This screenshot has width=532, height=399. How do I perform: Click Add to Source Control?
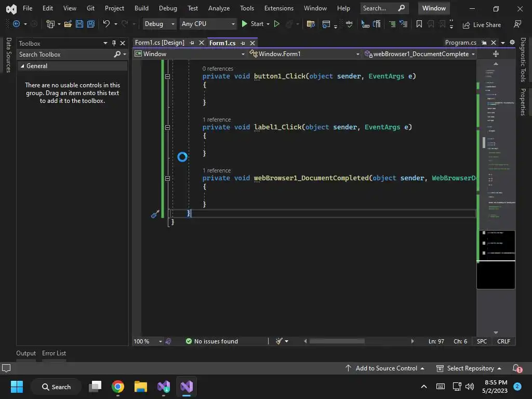coord(385,368)
